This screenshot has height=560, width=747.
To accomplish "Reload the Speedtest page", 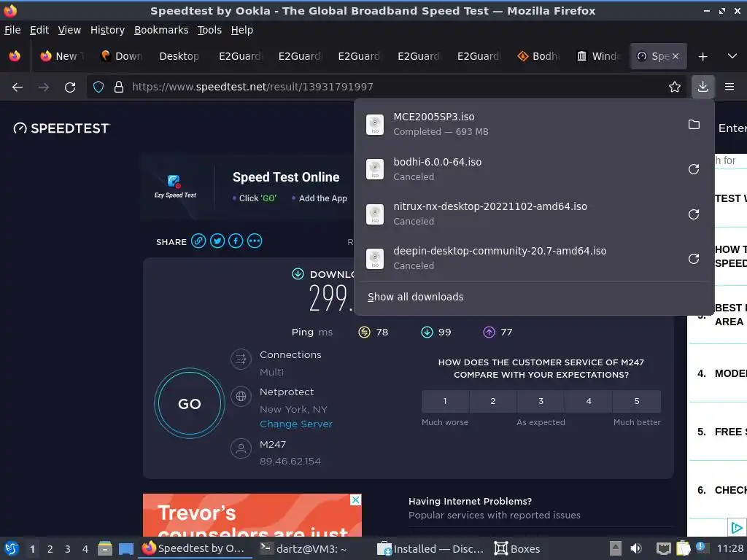I will [70, 87].
